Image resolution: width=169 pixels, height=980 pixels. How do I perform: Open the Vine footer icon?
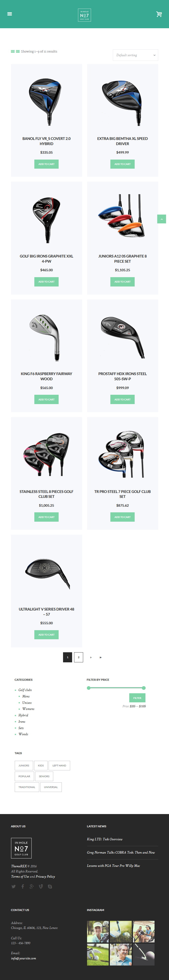(x=41, y=886)
